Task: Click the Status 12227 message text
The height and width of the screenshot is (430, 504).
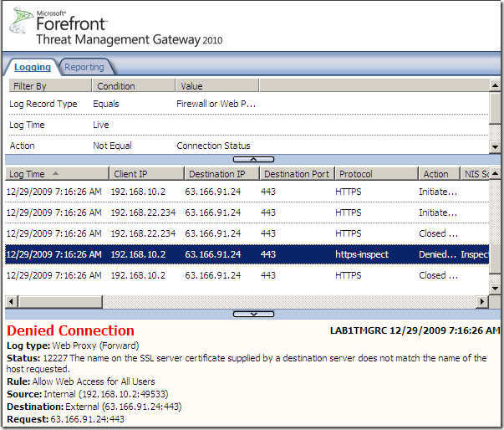Action: click(247, 363)
